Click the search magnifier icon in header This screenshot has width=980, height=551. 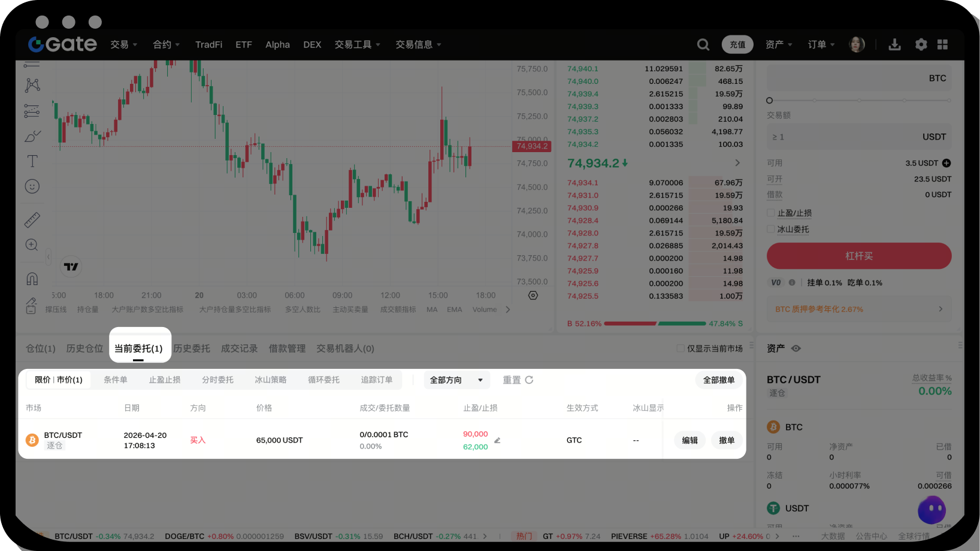tap(703, 45)
